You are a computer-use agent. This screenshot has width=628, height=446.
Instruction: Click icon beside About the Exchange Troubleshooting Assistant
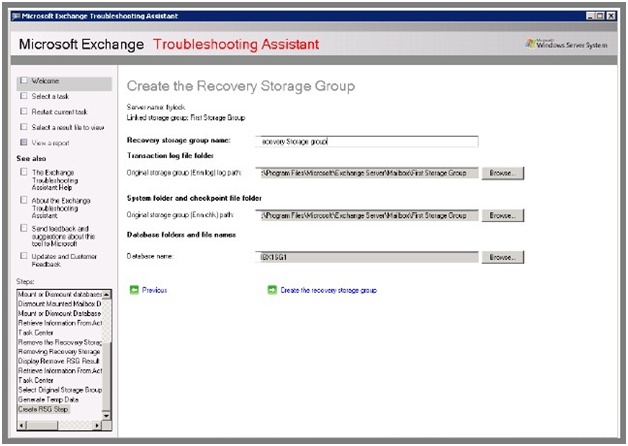pos(24,200)
